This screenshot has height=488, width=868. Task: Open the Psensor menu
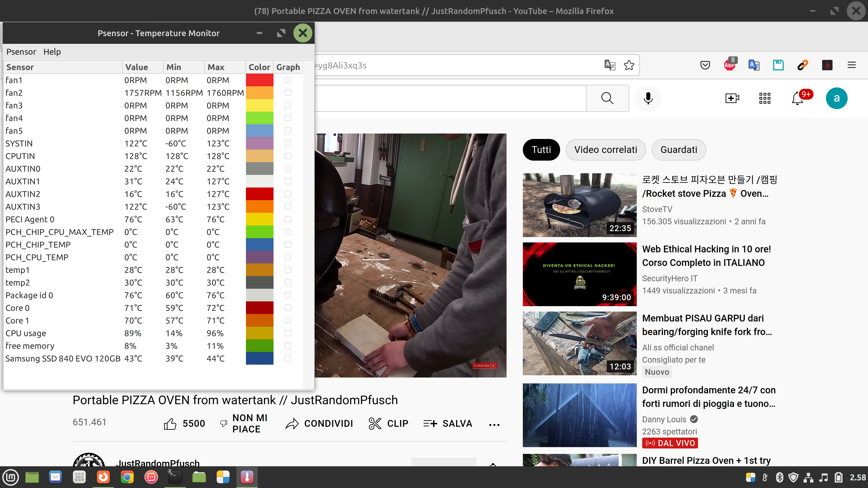tap(21, 52)
